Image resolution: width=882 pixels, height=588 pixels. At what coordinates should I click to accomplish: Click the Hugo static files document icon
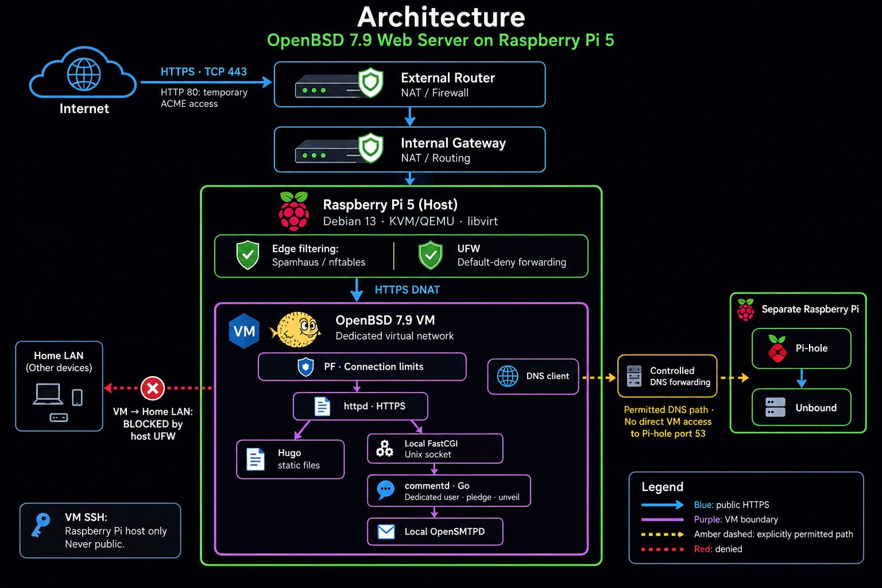coord(255,459)
